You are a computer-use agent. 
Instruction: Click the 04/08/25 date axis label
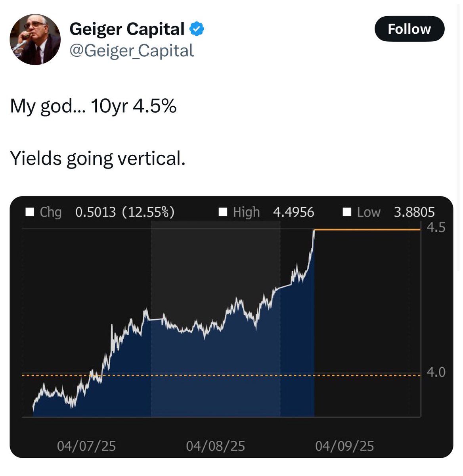point(215,446)
